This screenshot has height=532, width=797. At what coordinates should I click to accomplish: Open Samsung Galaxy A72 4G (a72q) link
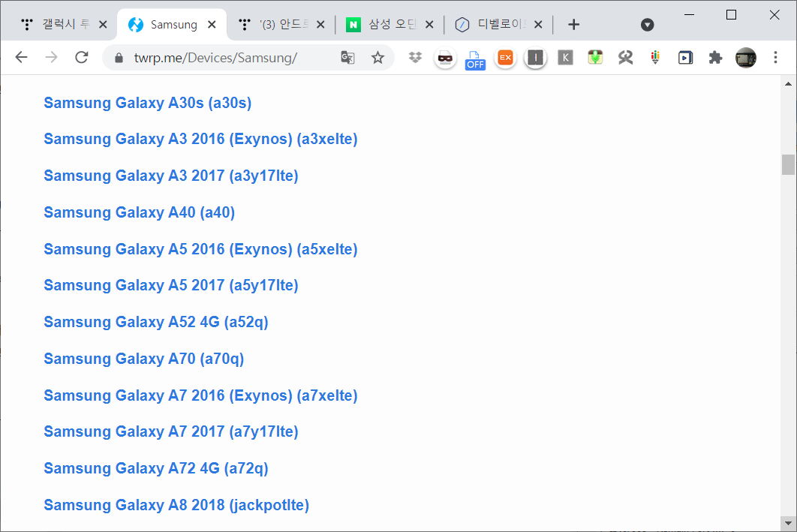pyautogui.click(x=156, y=468)
